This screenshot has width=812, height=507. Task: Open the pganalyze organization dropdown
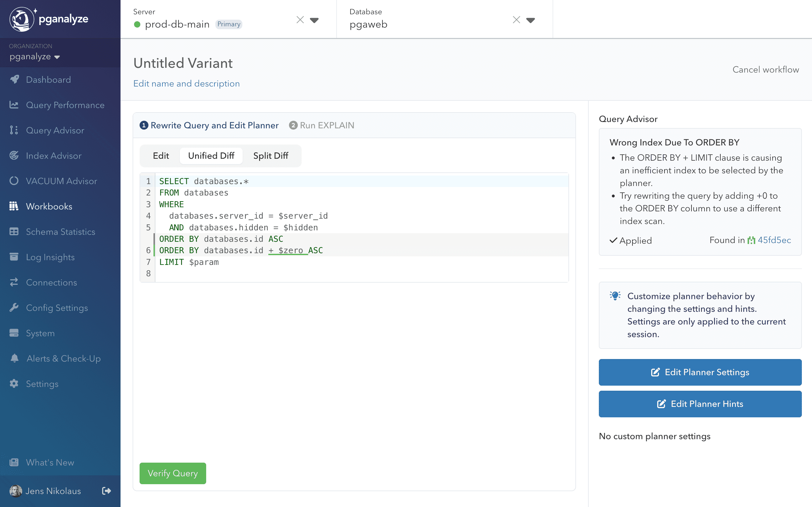(x=35, y=57)
